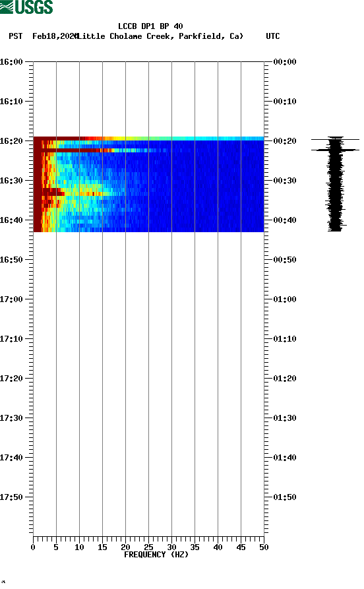Click the '01:50' UTC time label
The height and width of the screenshot is (589, 364).
tap(285, 497)
